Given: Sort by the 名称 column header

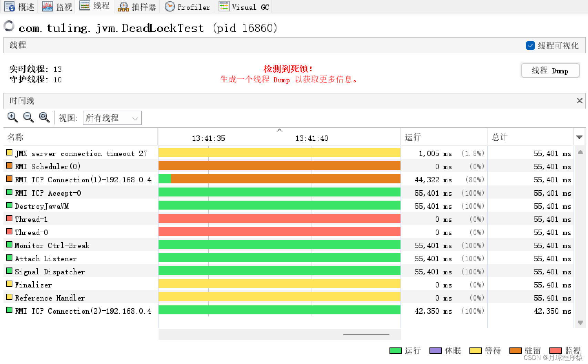Looking at the screenshot, I should 81,137.
